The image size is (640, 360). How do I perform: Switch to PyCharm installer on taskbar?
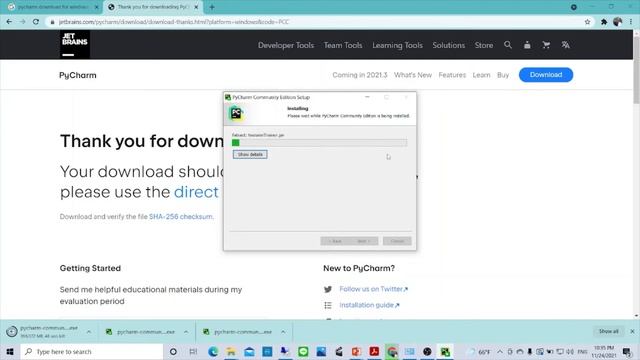445,351
